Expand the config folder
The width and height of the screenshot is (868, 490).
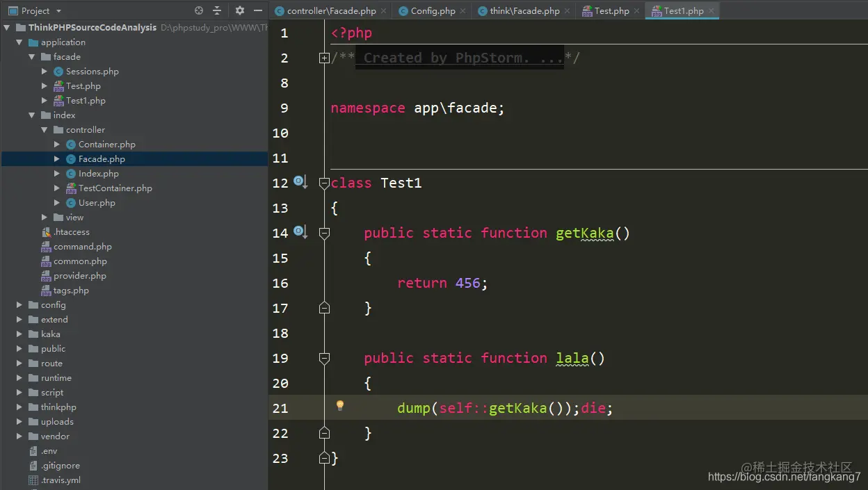click(x=19, y=305)
